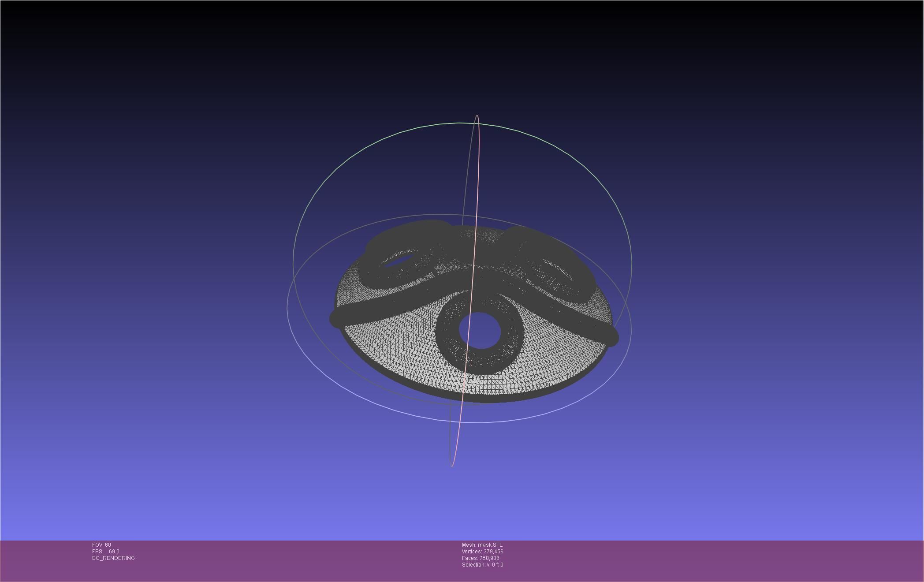Viewport: 924px width, 582px height.
Task: Click the FOV: 60 readout
Action: pos(102,545)
